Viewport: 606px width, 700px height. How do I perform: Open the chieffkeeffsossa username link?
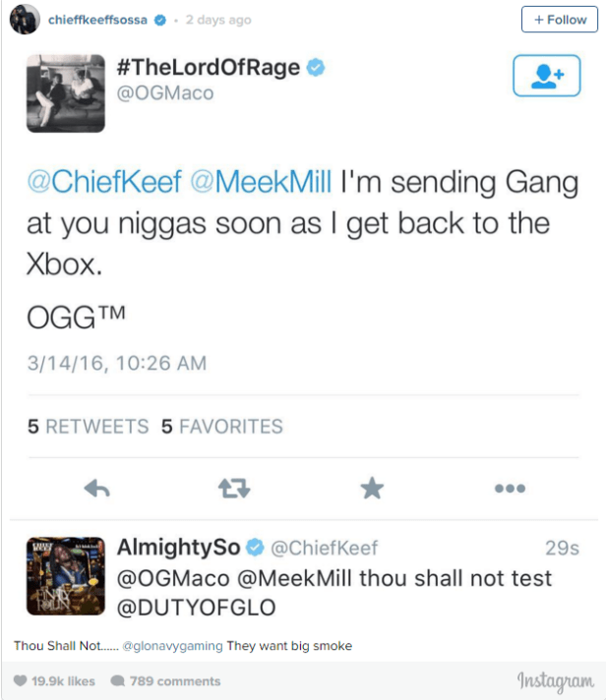click(97, 20)
